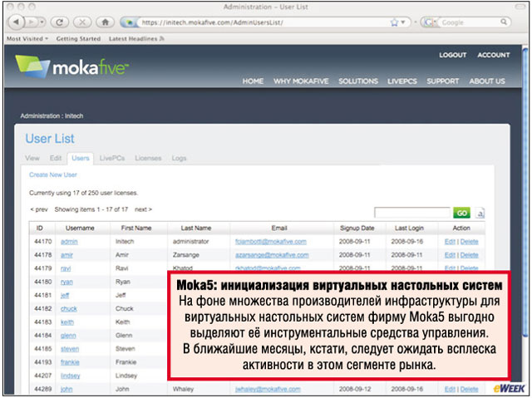
Task: Sort by the Signup Date column header
Action: point(357,228)
